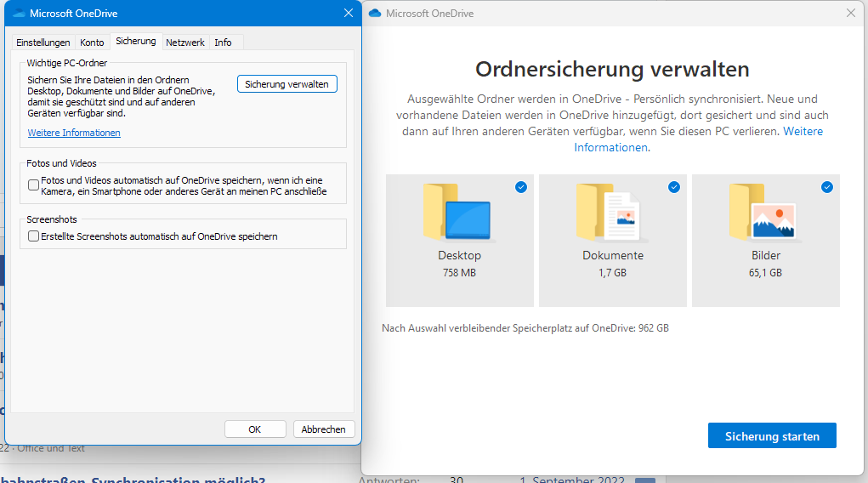Switch to the Info tab
This screenshot has width=868, height=483.
pos(223,43)
